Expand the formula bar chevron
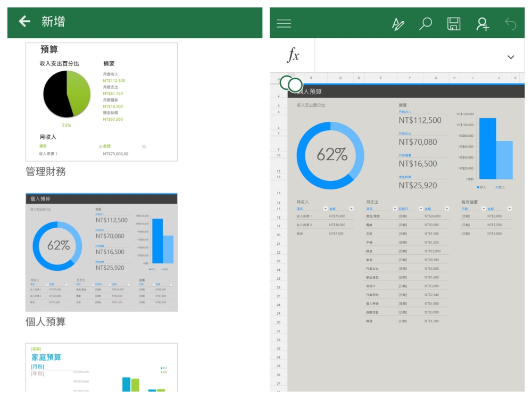The image size is (532, 399). pyautogui.click(x=511, y=57)
